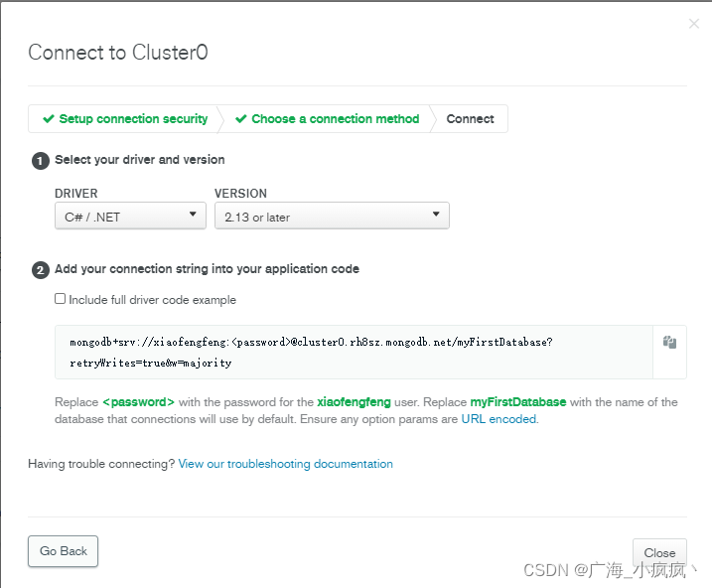The image size is (712, 588).
Task: Click the Choose a connection method checkmark
Action: 241,119
